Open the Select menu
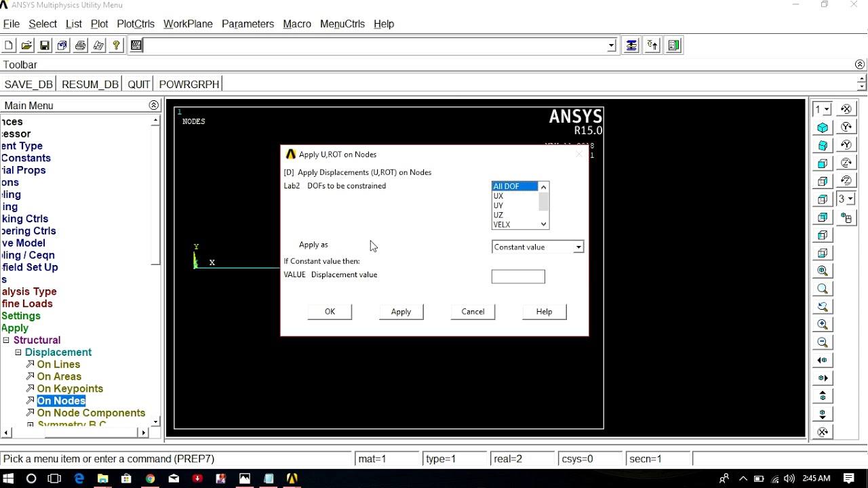The height and width of the screenshot is (488, 868). [43, 24]
